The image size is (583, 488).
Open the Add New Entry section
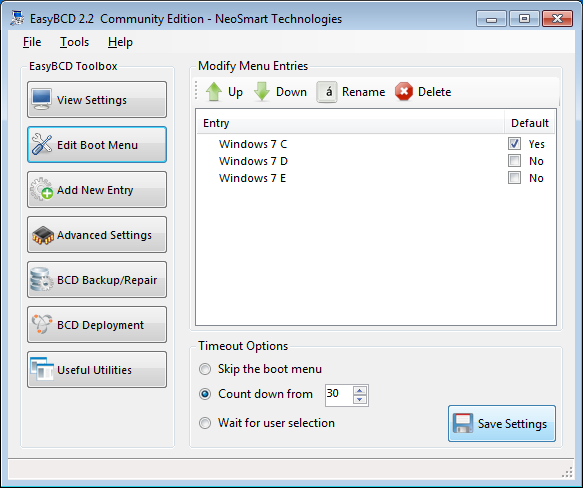(97, 190)
